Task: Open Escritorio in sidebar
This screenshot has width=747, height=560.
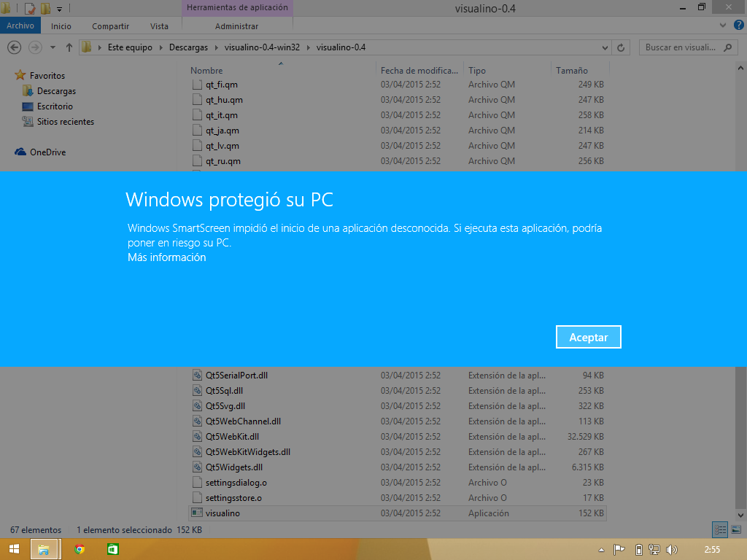Action: 55,106
